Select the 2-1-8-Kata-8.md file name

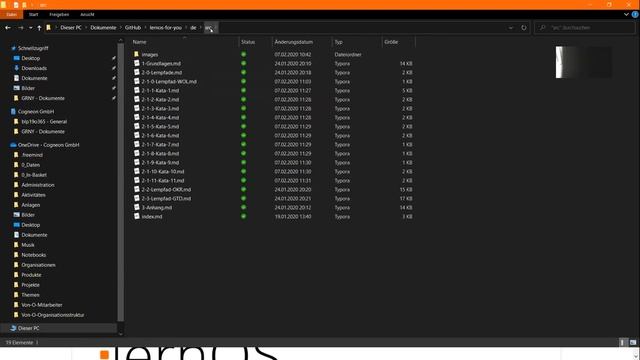pyautogui.click(x=160, y=153)
